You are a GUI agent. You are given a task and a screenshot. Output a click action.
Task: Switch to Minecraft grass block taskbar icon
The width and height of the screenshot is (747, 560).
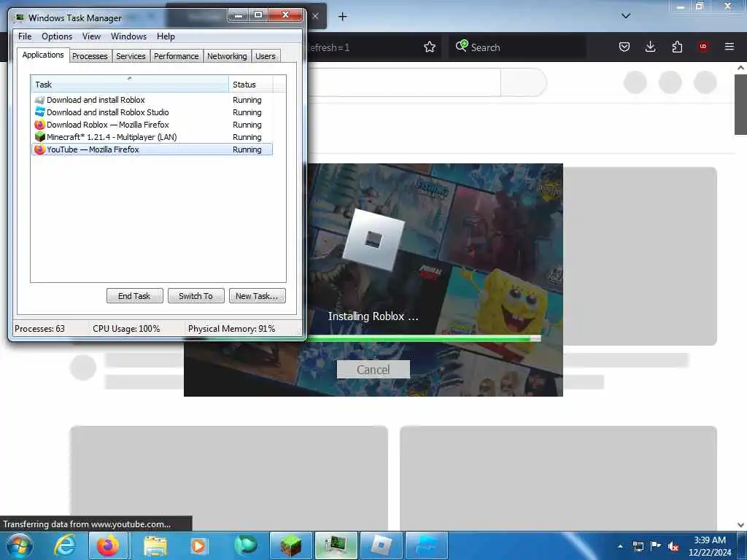290,545
